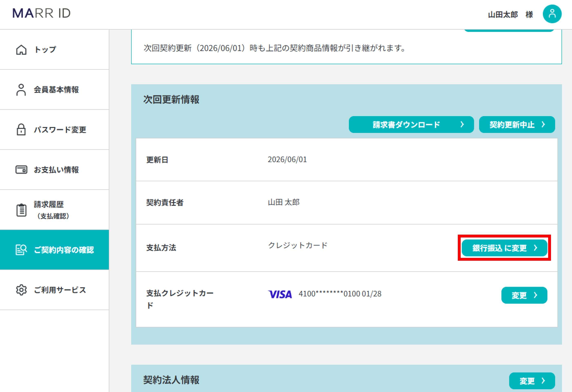572x392 pixels.
Task: Click 変更 button for 契約法人情報
Action: (532, 381)
